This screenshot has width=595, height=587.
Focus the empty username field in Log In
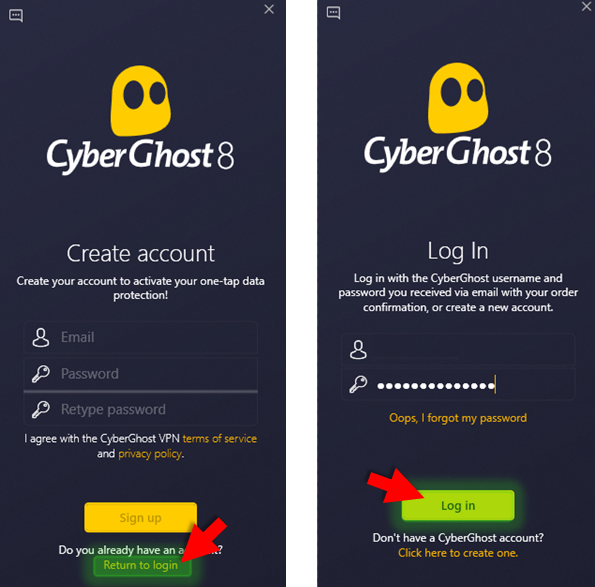pyautogui.click(x=458, y=349)
